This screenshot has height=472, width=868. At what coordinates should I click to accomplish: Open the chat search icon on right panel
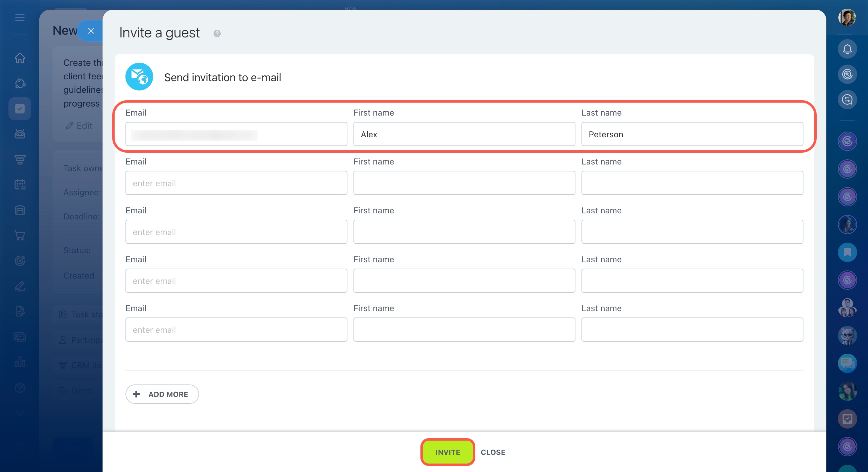coord(847,100)
